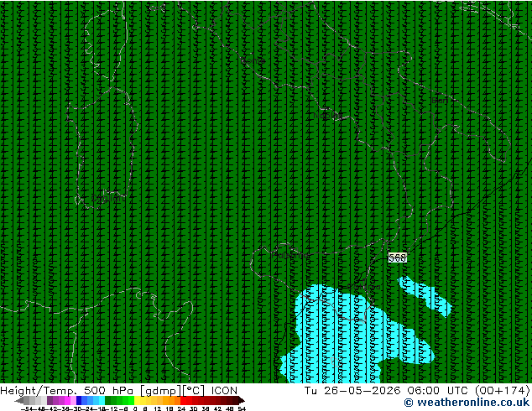Viewport: 532px width, 411px height.
Task: Click the Cagliari city label on Sardinia
Action: click(108, 198)
